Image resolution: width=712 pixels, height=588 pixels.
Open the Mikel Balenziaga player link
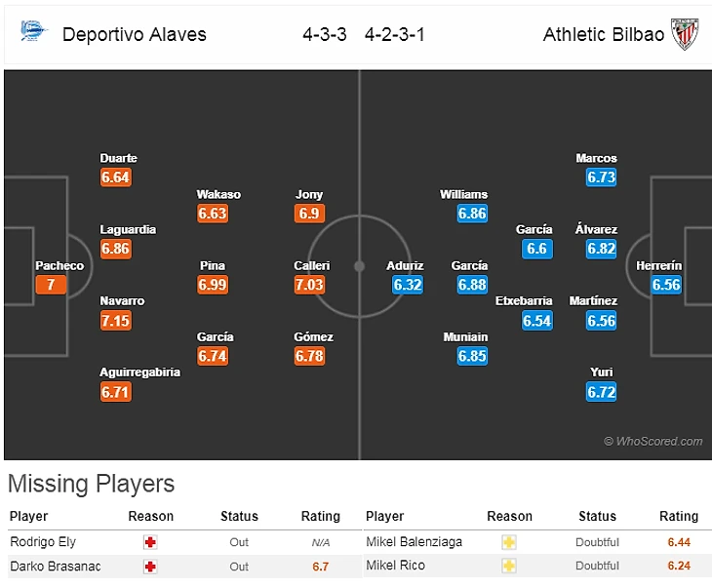415,542
